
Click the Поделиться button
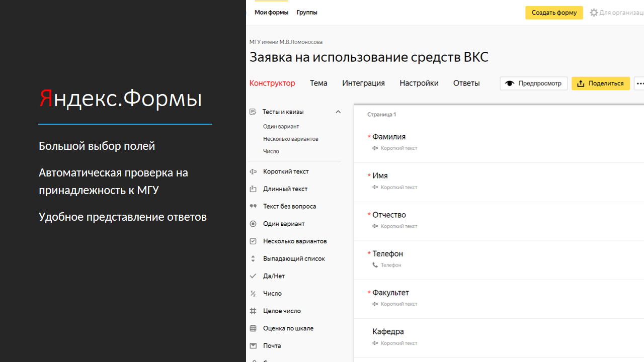(x=601, y=83)
